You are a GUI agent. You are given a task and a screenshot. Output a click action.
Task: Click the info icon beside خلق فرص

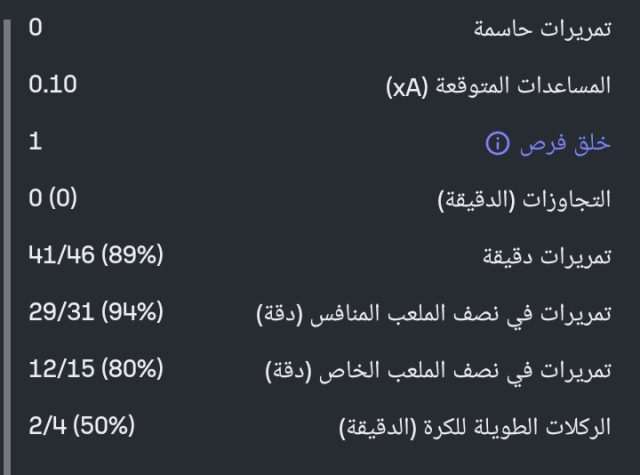point(496,144)
